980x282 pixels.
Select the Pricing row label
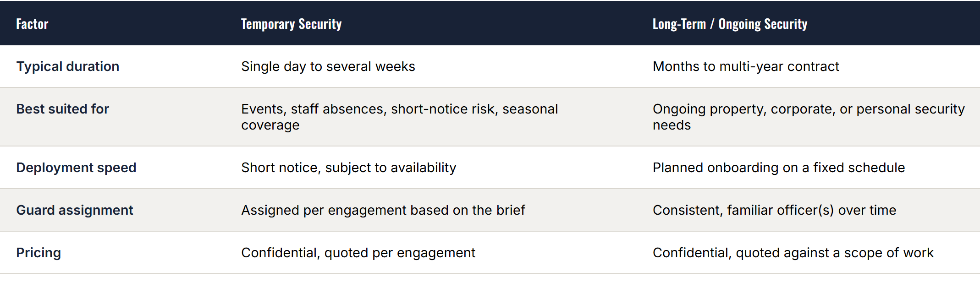tap(39, 253)
